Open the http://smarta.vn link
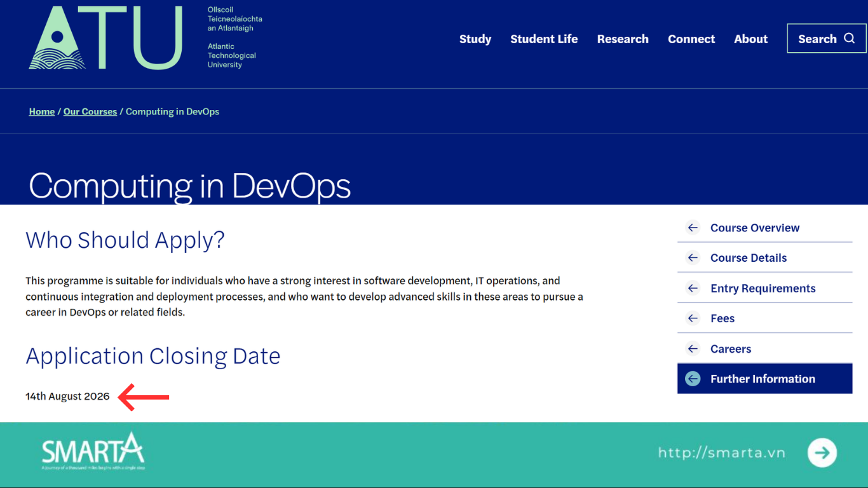Viewport: 868px width, 488px height. [x=721, y=452]
